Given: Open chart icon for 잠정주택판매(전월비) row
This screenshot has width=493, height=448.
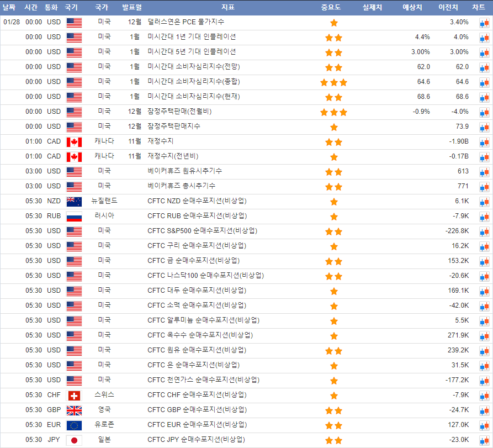Looking at the screenshot, I should point(484,112).
